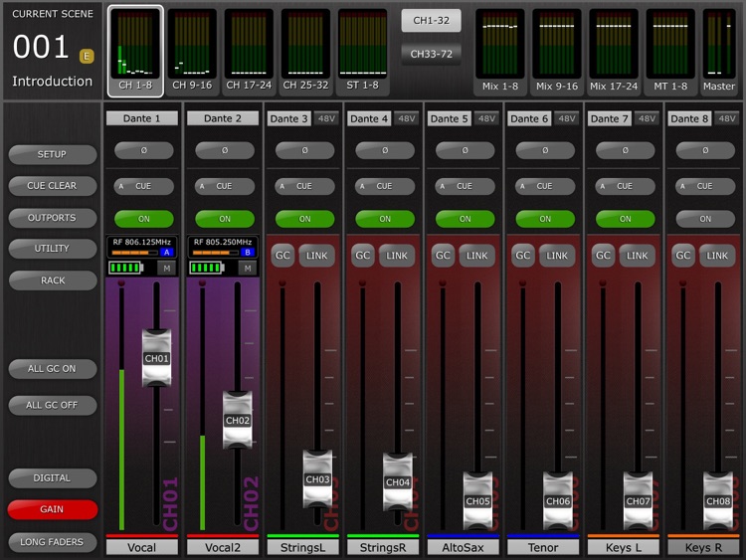Click the Keys L channel name label
Viewport: 746px width, 560px height.
(624, 547)
